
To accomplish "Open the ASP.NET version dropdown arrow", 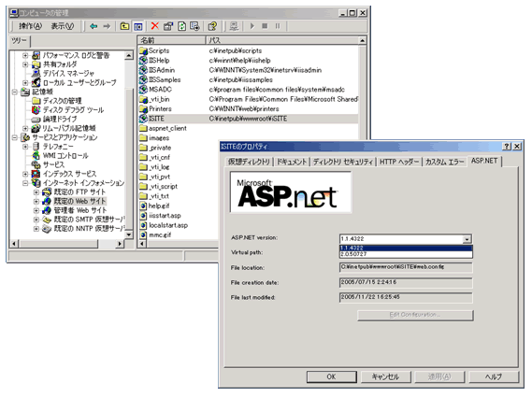I will [467, 239].
